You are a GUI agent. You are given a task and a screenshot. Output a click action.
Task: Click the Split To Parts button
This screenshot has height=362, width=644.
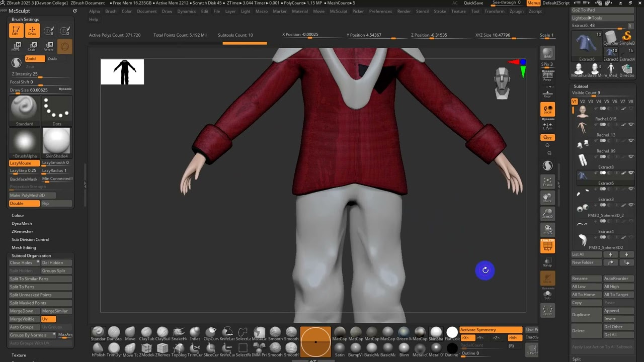pos(41,287)
